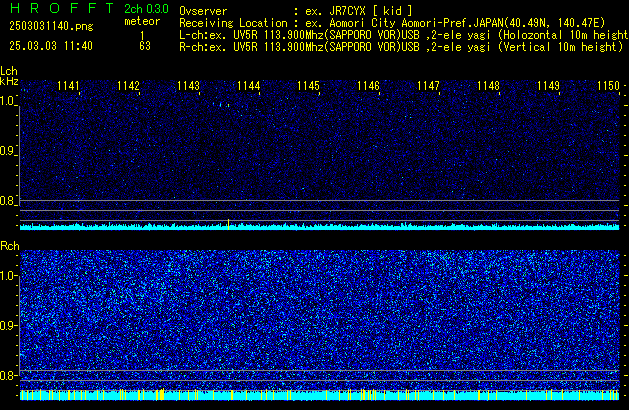Screen dimensions: 629x410
Task: Click the 1144 time marker
Action: point(248,86)
